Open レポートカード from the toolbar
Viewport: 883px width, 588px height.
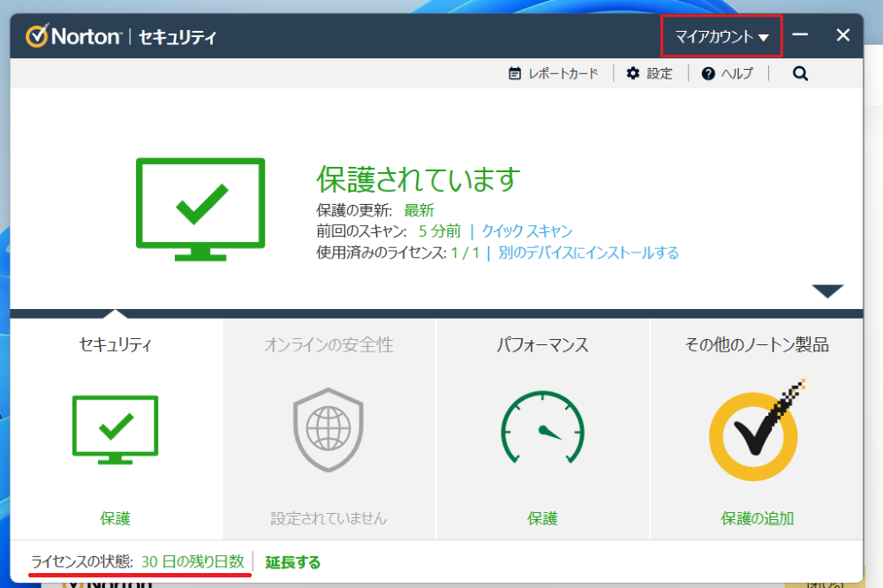click(553, 74)
